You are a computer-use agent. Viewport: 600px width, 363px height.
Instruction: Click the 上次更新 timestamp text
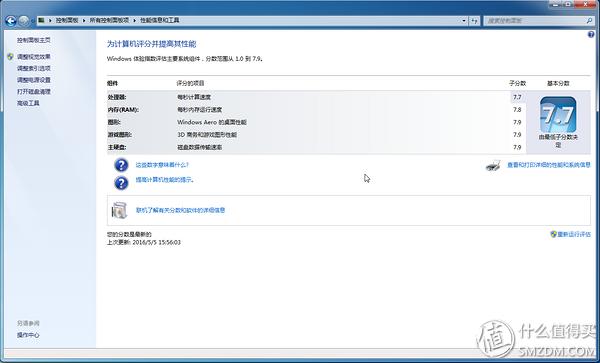click(144, 243)
